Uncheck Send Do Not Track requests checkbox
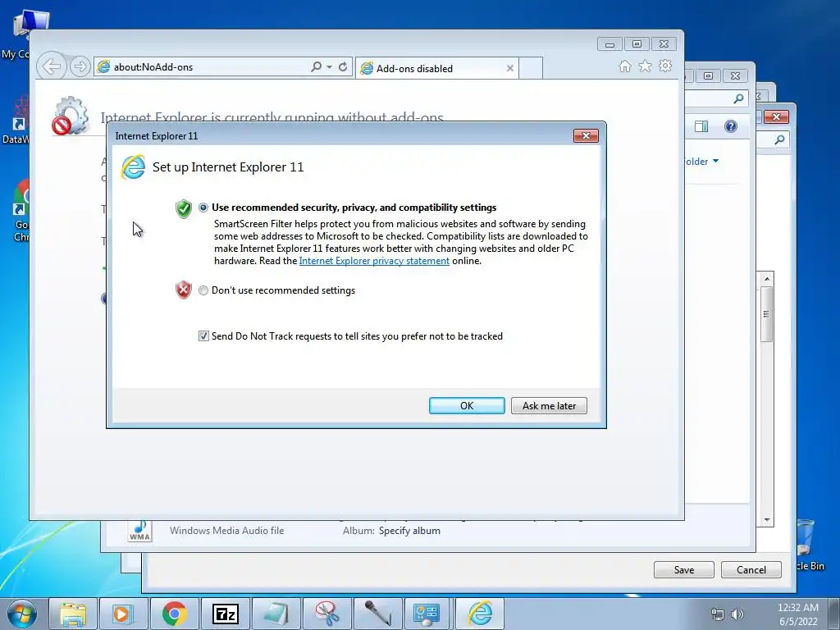Screen dimensions: 840x630 point(203,336)
